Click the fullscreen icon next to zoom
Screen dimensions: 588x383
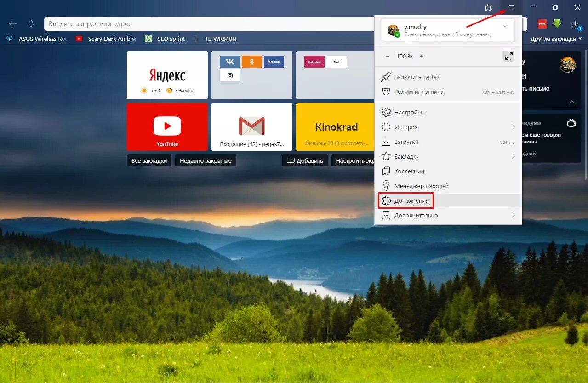pos(508,56)
